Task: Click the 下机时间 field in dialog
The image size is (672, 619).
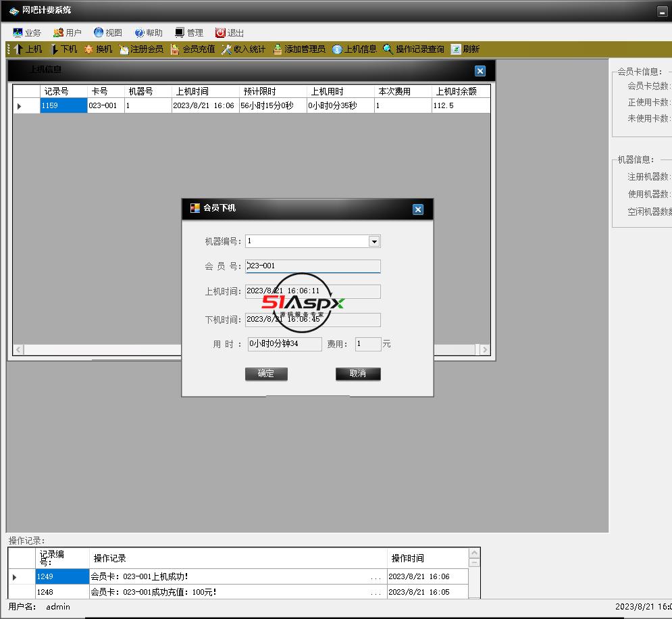Action: [x=313, y=320]
